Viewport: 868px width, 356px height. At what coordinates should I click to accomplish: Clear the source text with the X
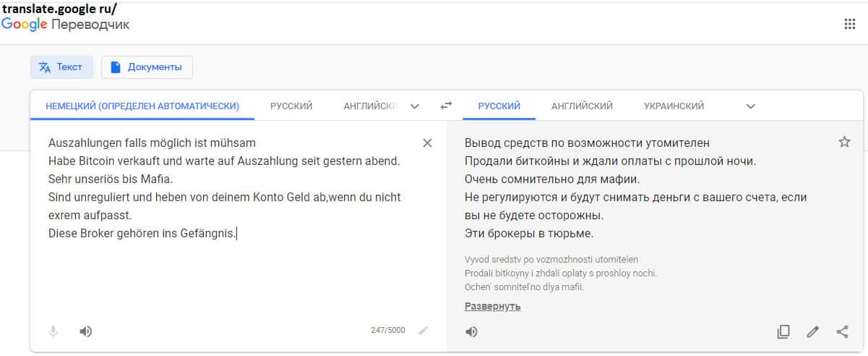[x=427, y=143]
